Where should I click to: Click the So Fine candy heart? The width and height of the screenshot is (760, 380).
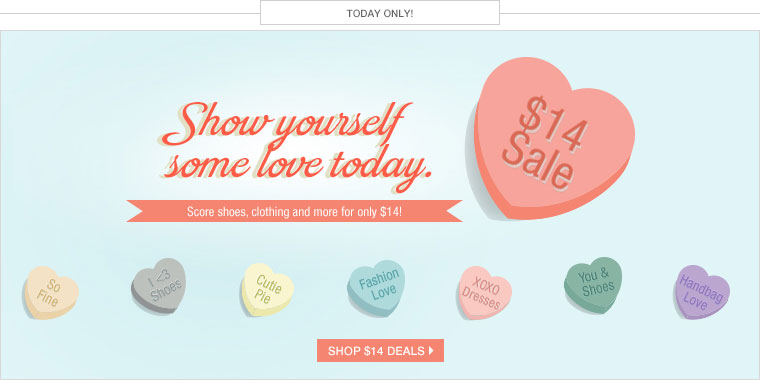(x=51, y=292)
